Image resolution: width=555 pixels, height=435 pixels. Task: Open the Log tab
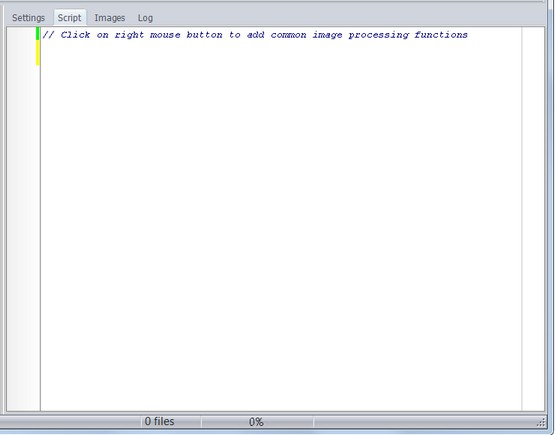pos(145,18)
